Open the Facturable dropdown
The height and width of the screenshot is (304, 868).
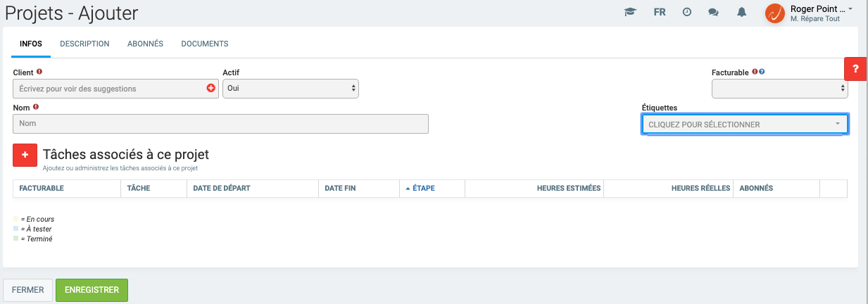click(779, 89)
